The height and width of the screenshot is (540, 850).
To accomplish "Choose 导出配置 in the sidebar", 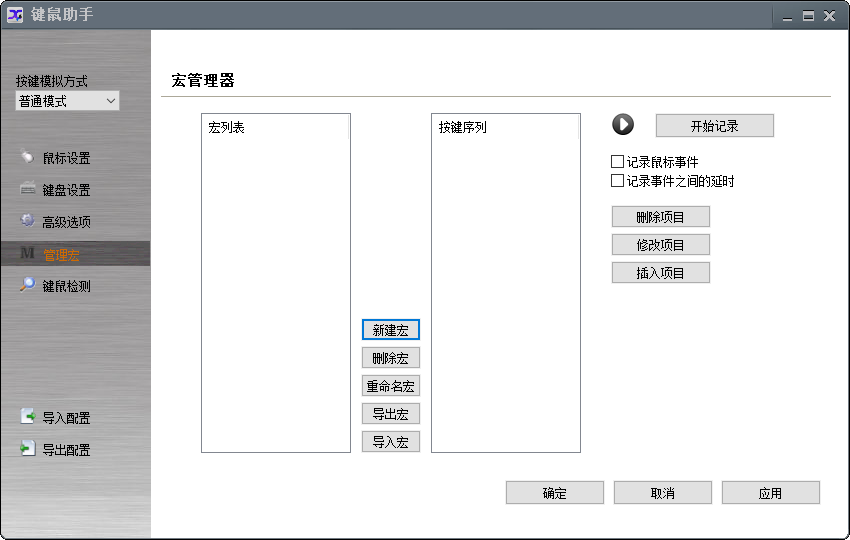I will pos(66,449).
